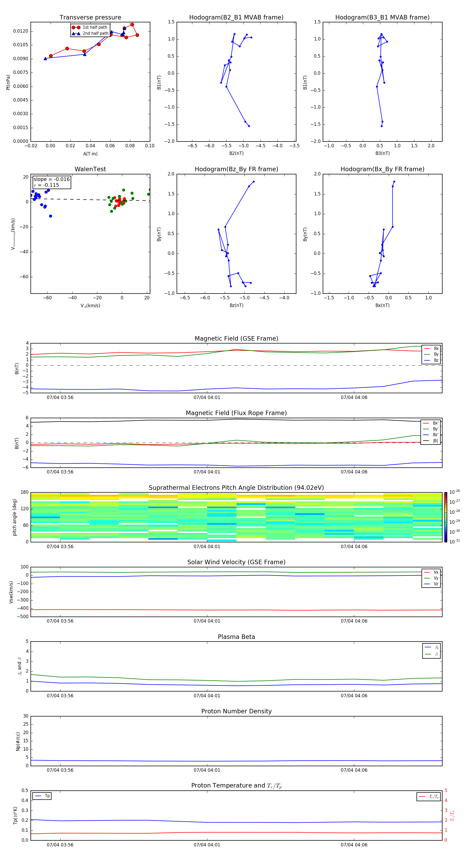The height and width of the screenshot is (868, 473).
Task: Click the |B| entry in flux rope legend
Action: (431, 441)
